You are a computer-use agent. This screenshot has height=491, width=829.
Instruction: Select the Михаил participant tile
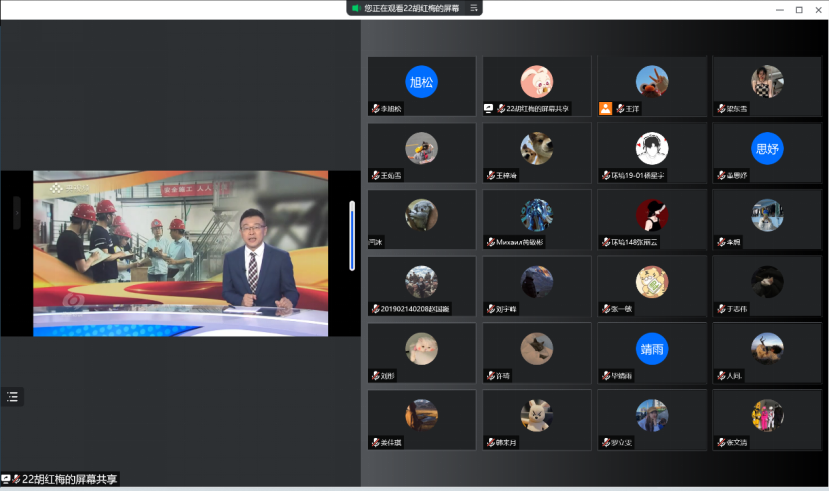[x=537, y=220]
